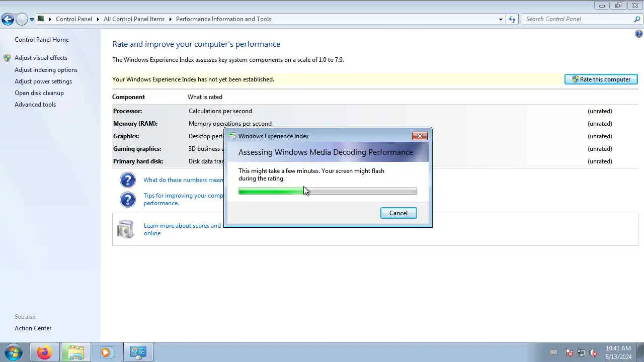Click the assessment progress bar

click(328, 191)
